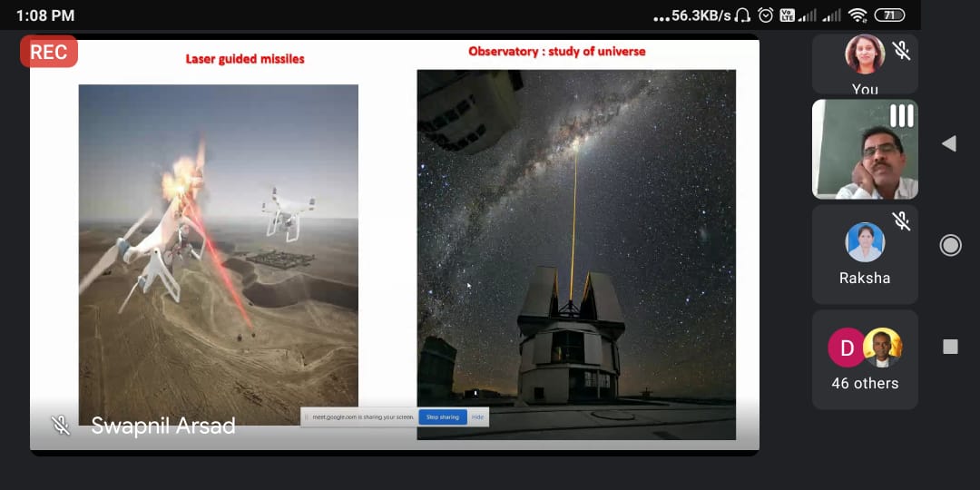Click Hide on the screen sharing bar
The width and height of the screenshot is (980, 490).
click(477, 417)
